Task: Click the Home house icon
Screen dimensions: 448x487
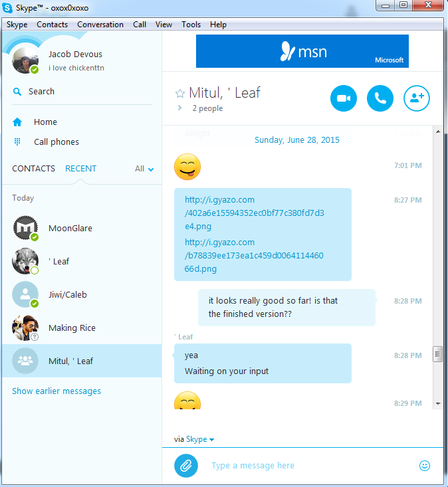Action: tap(17, 122)
